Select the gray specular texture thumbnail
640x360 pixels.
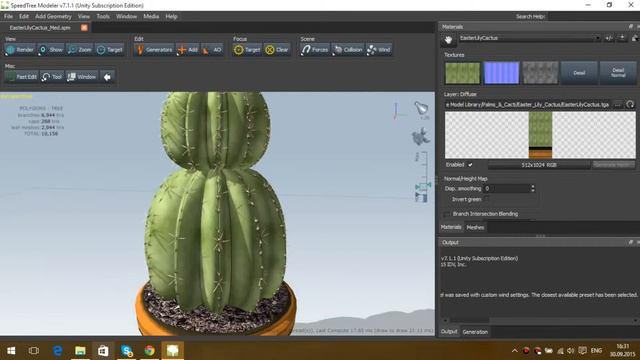click(540, 73)
